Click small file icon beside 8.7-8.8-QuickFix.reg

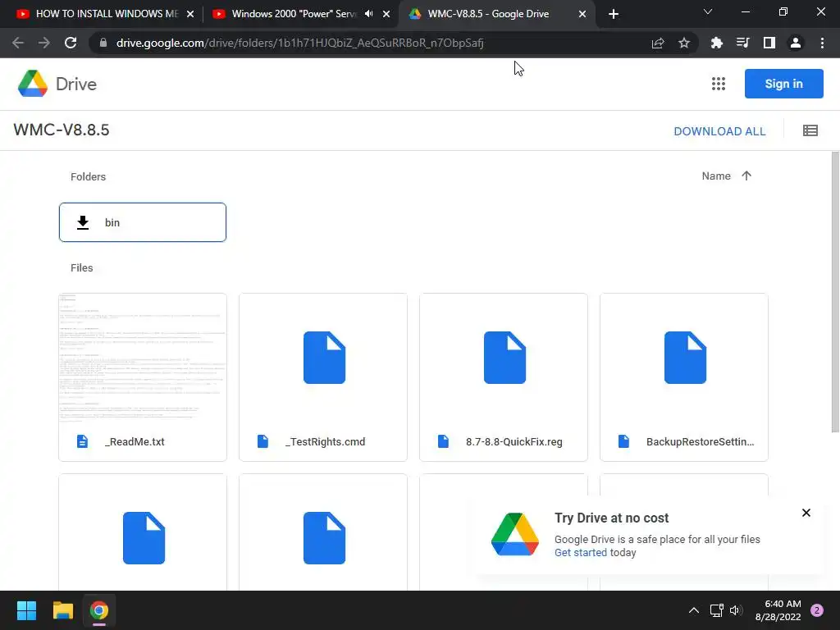443,441
